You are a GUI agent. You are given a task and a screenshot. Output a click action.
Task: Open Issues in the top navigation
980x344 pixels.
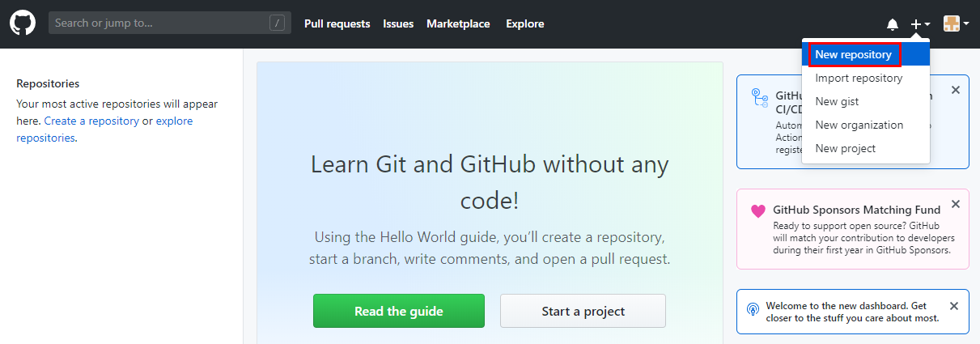[398, 23]
